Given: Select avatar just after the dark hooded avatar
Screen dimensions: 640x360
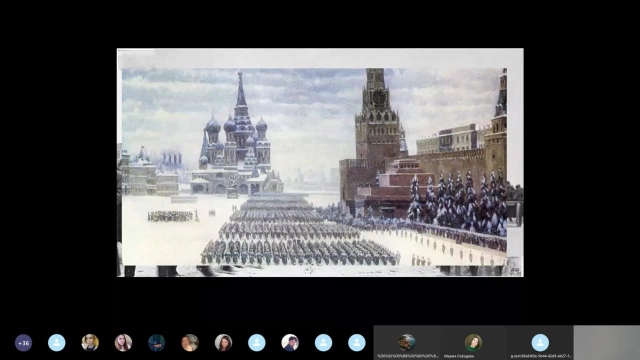Looking at the screenshot, I should 190,343.
